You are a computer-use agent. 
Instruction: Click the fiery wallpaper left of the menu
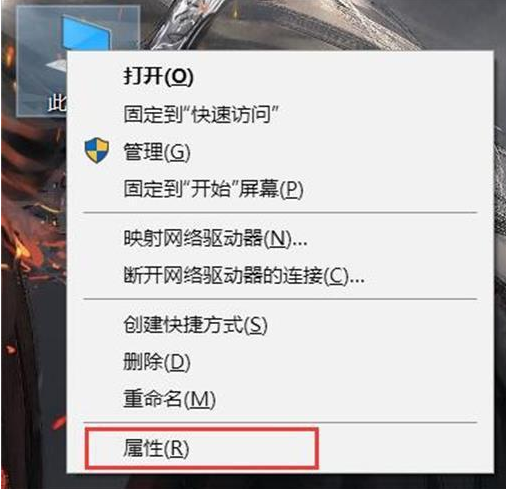[x=33, y=267]
